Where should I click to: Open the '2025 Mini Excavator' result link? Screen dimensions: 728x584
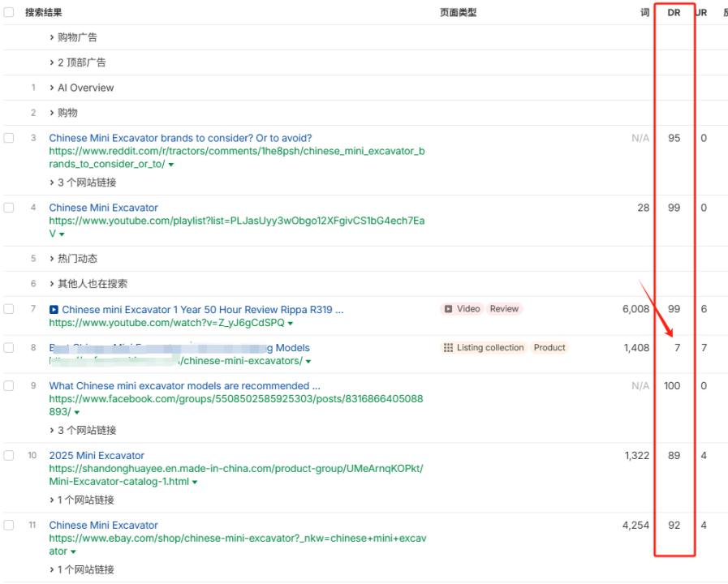[x=97, y=456]
